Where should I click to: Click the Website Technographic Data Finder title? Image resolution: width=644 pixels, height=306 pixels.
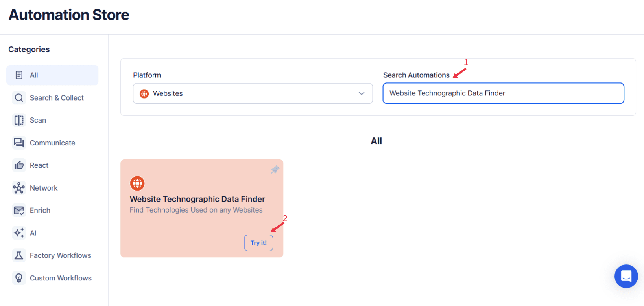pos(197,199)
